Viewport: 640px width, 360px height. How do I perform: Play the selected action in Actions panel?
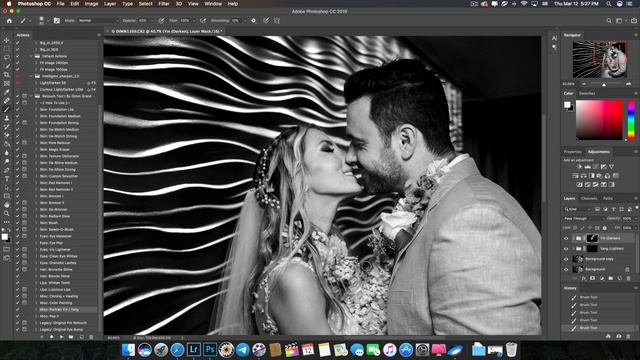[x=61, y=337]
